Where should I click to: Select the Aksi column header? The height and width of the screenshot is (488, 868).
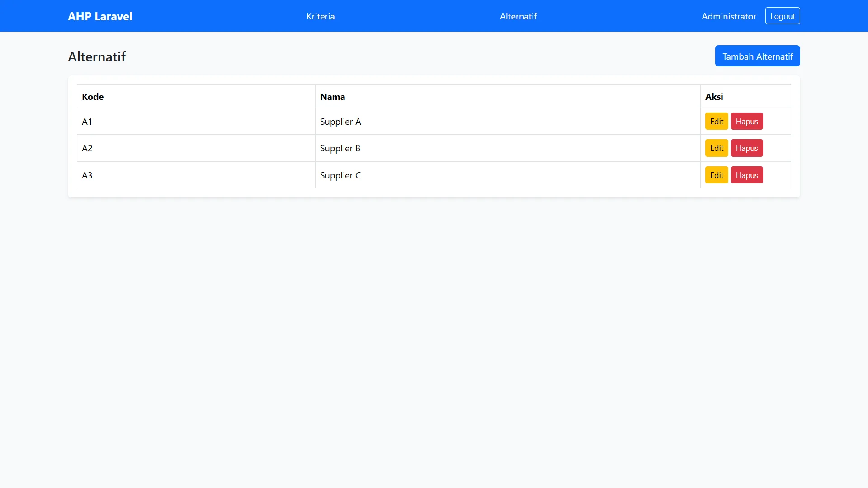(x=745, y=96)
